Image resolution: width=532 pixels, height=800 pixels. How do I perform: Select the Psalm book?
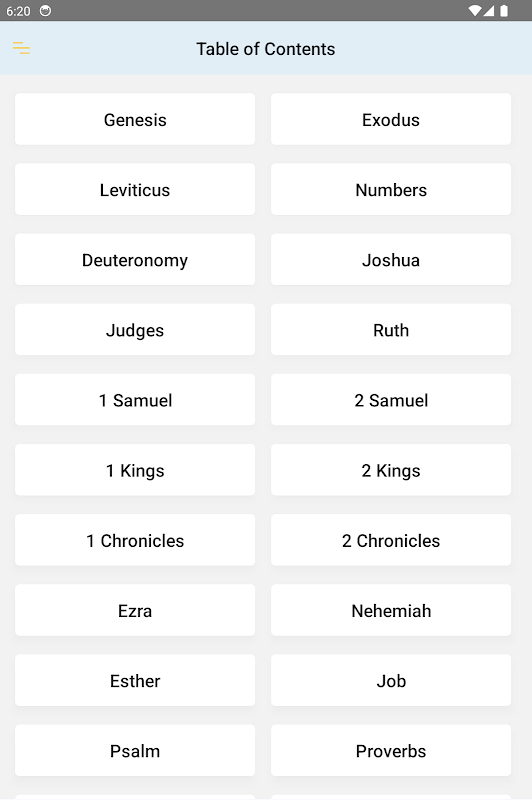(x=135, y=751)
